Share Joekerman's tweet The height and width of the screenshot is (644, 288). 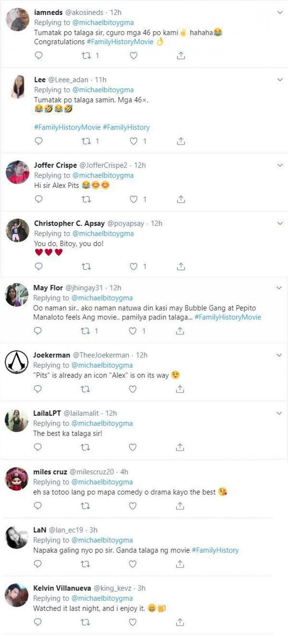tap(180, 389)
